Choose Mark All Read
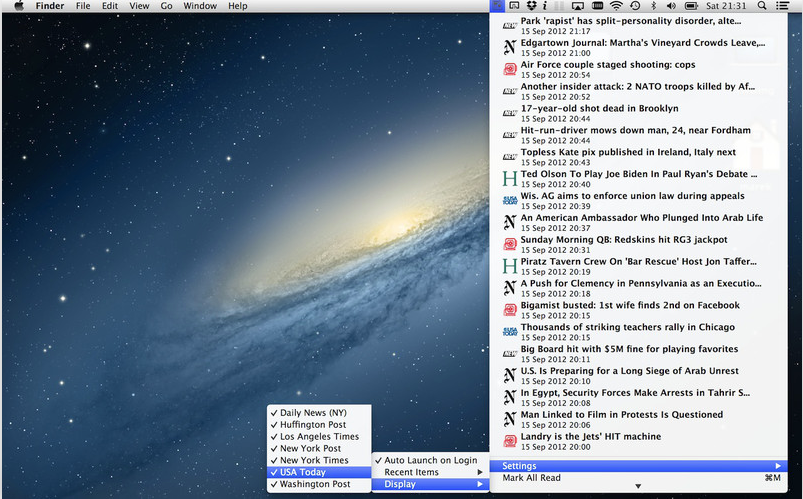 (x=638, y=477)
